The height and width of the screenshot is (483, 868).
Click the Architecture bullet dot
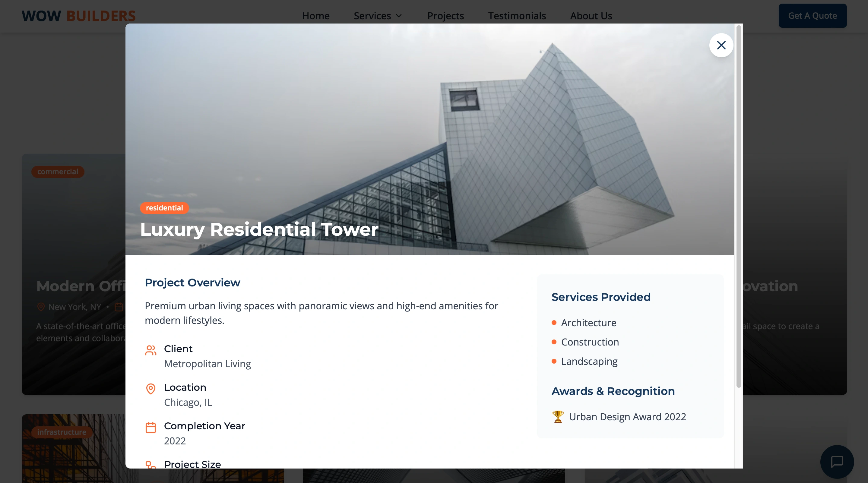click(x=554, y=323)
